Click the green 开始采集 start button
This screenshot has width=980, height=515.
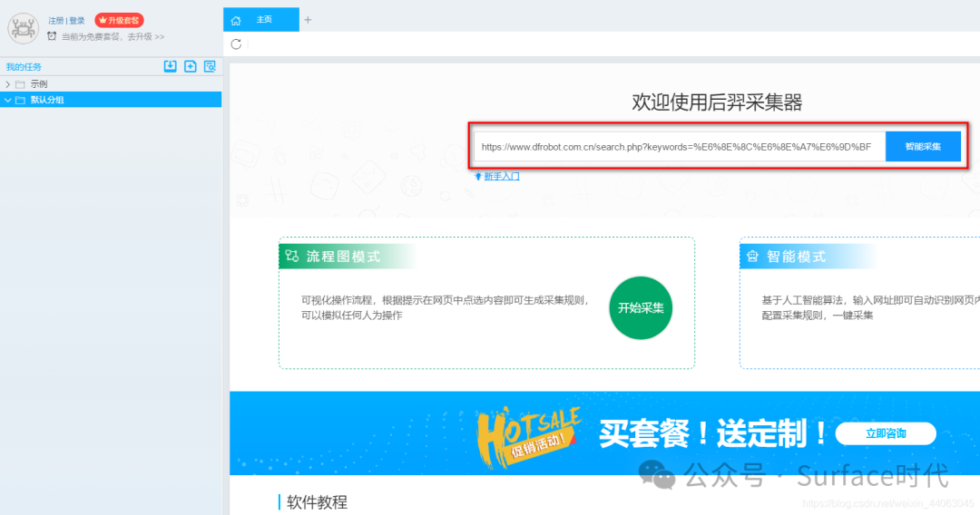tap(641, 307)
